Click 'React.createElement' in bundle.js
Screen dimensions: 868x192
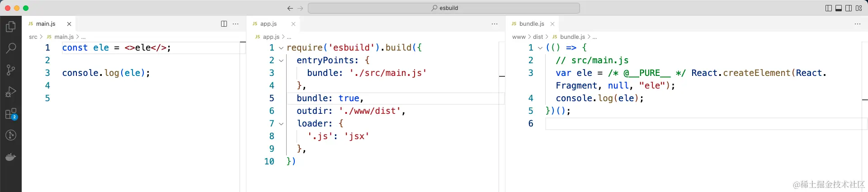[x=741, y=73]
